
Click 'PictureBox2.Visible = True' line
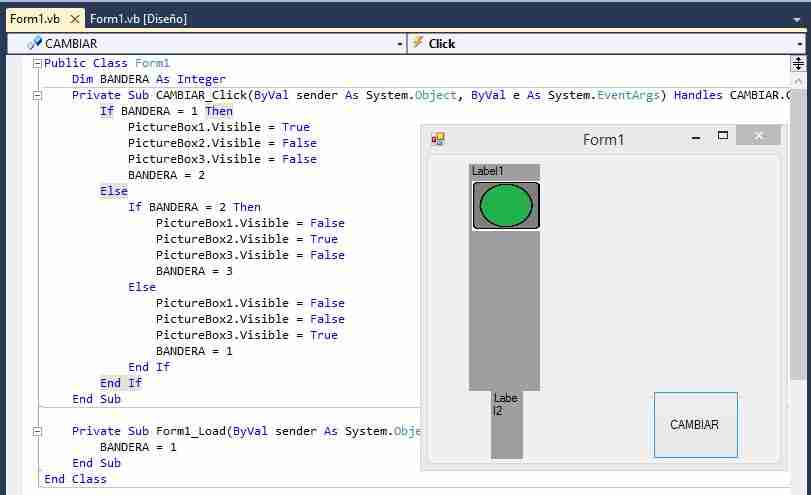247,239
